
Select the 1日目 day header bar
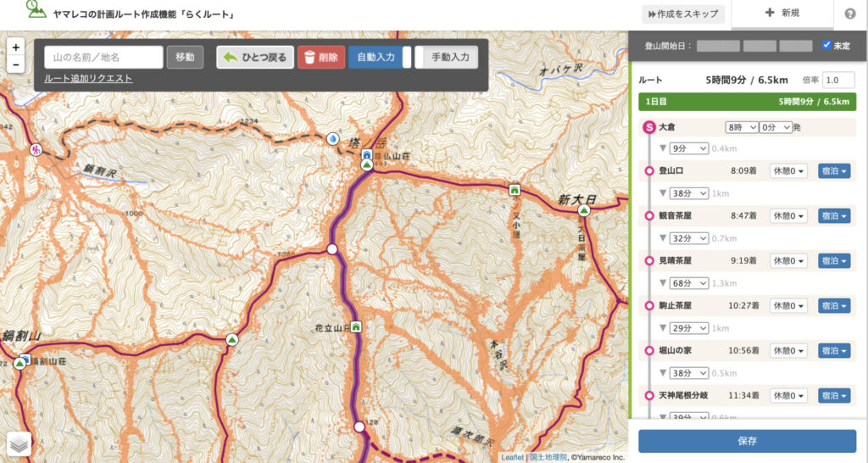747,102
